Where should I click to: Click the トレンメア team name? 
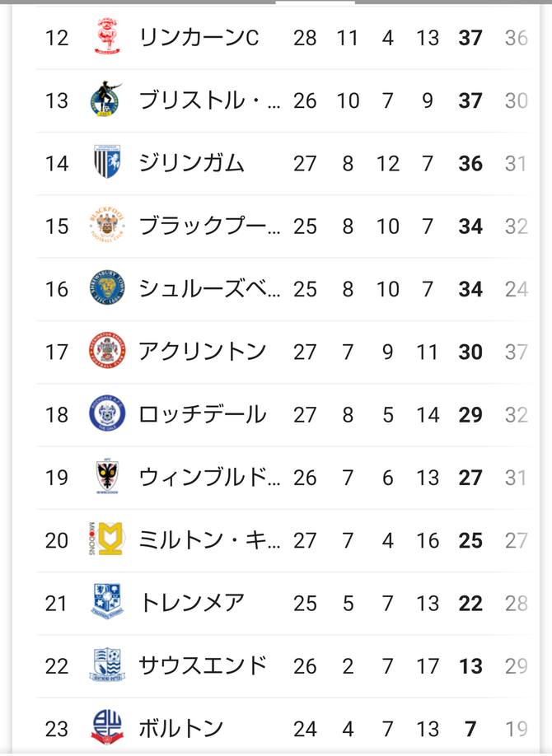coord(192,603)
